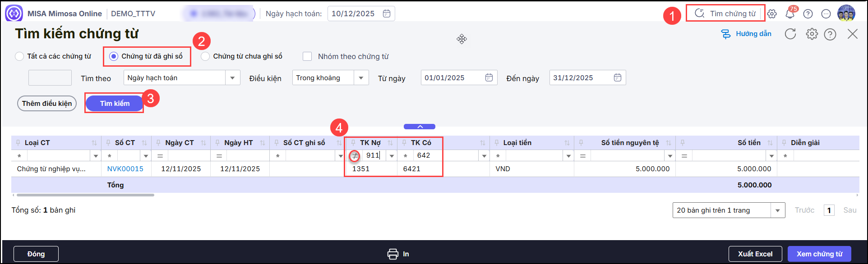Pin the Số tiền column
Screen dimensions: 868x264
683,143
